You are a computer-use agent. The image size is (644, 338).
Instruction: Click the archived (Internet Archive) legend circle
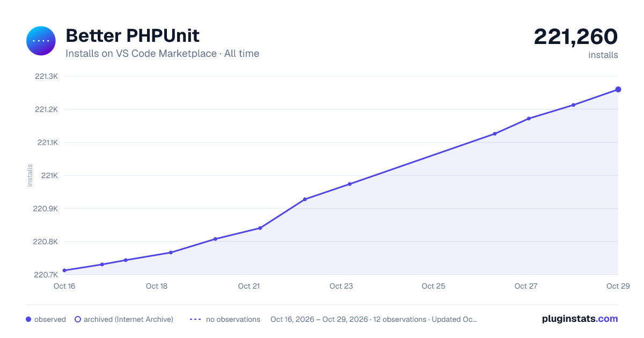click(78, 319)
